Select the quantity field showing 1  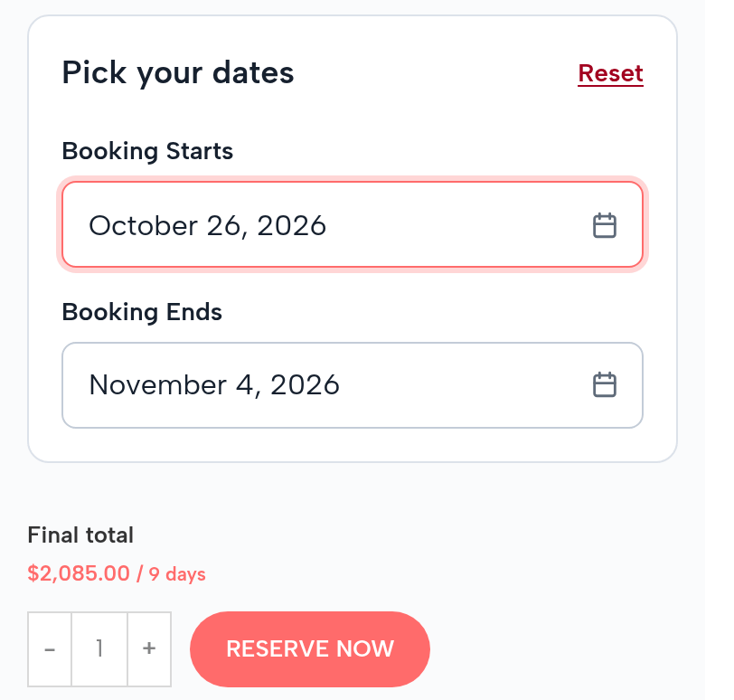click(99, 649)
